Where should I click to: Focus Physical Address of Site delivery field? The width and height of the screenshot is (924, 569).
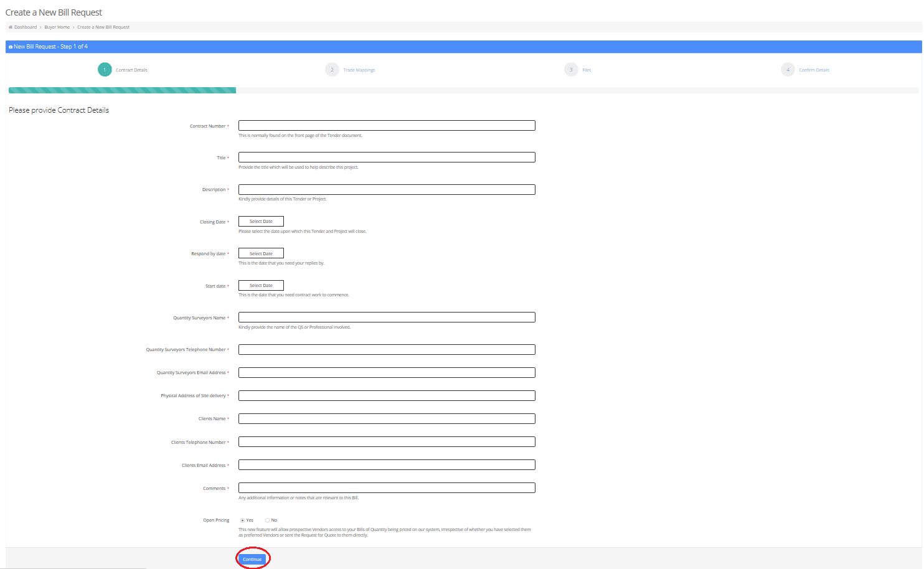(x=387, y=396)
